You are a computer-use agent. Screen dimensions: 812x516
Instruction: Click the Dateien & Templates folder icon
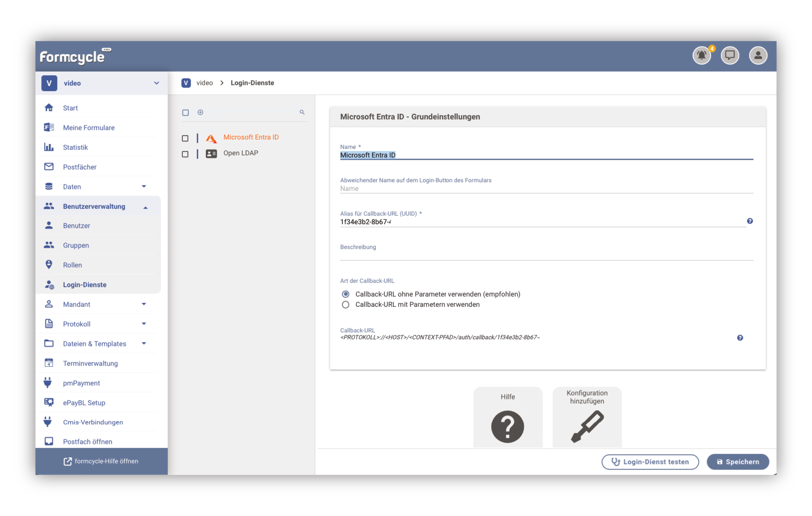point(49,343)
